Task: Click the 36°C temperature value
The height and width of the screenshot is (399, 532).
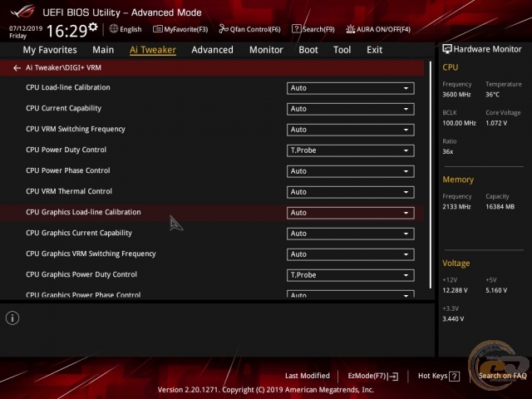Action: click(492, 94)
